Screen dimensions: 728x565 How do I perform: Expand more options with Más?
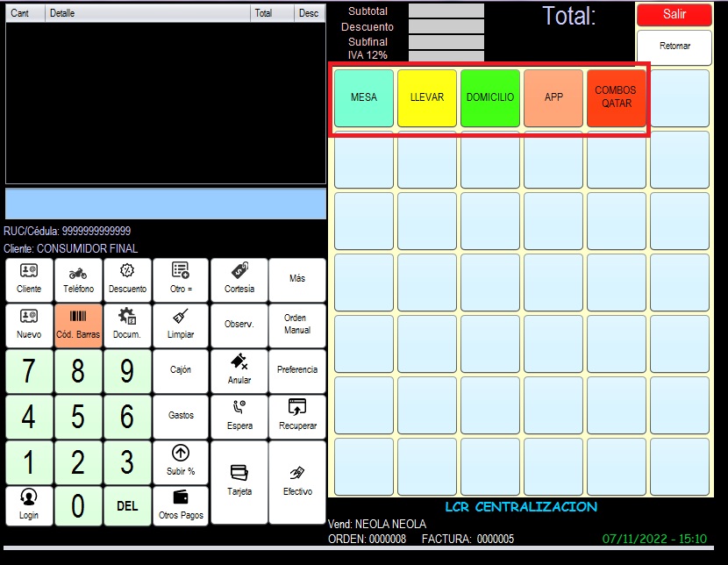[297, 279]
